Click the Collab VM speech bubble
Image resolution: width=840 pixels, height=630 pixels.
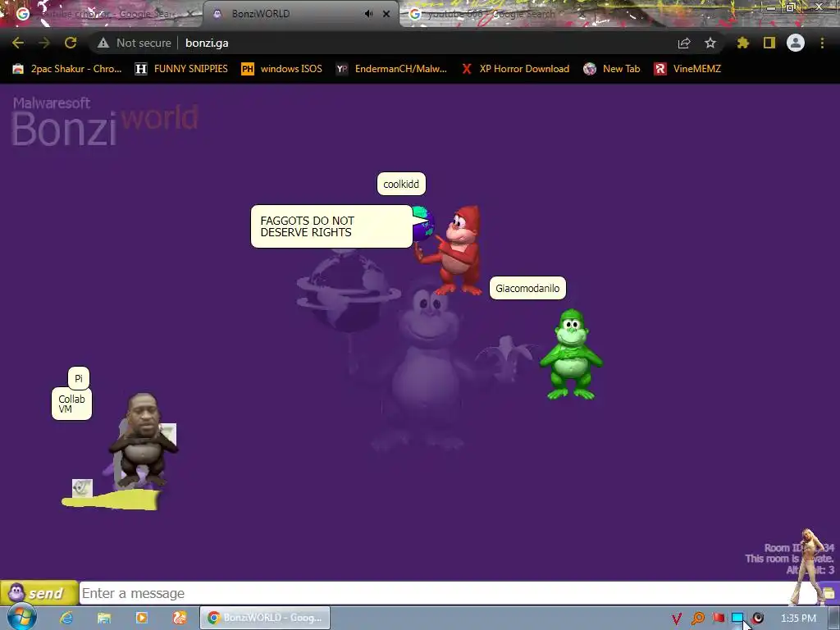point(72,404)
